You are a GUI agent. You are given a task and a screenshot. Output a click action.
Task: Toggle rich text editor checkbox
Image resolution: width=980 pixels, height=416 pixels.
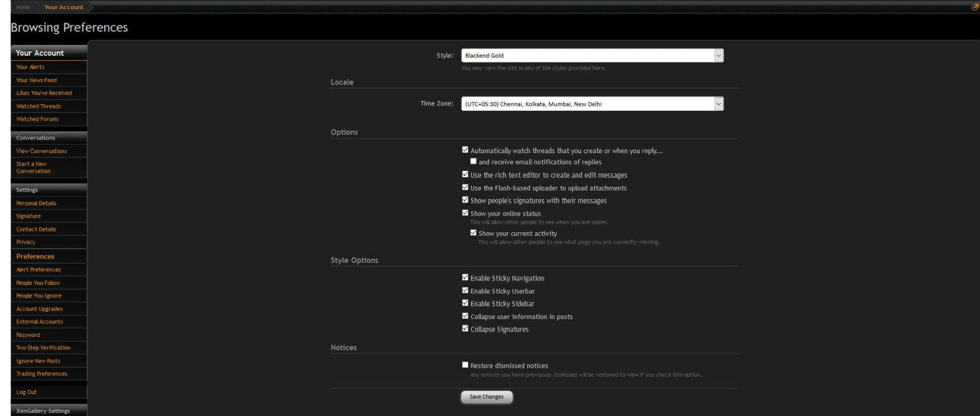click(465, 174)
